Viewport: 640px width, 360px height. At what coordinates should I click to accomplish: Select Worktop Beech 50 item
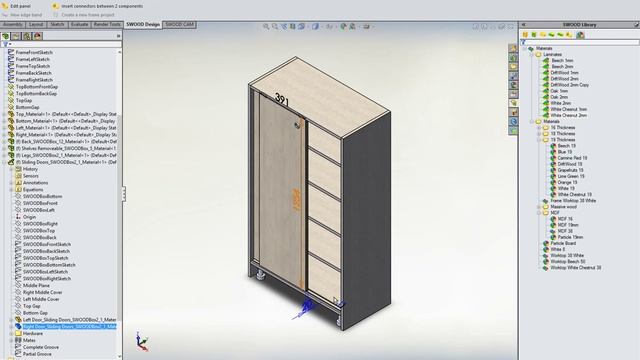[x=567, y=261]
